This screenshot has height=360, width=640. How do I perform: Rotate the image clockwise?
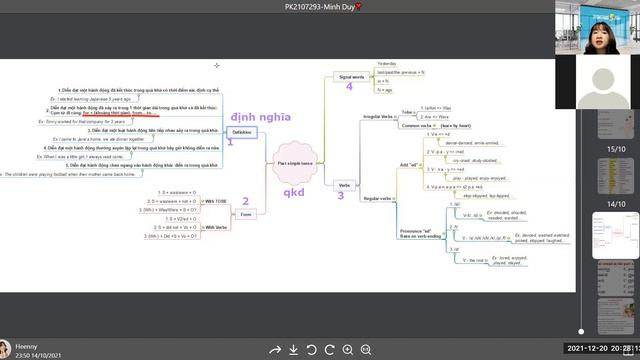tap(329, 350)
